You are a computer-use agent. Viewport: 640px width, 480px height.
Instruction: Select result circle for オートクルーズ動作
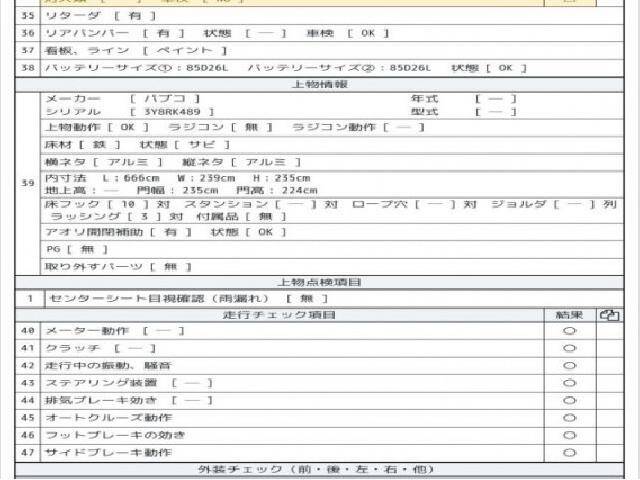click(x=569, y=417)
